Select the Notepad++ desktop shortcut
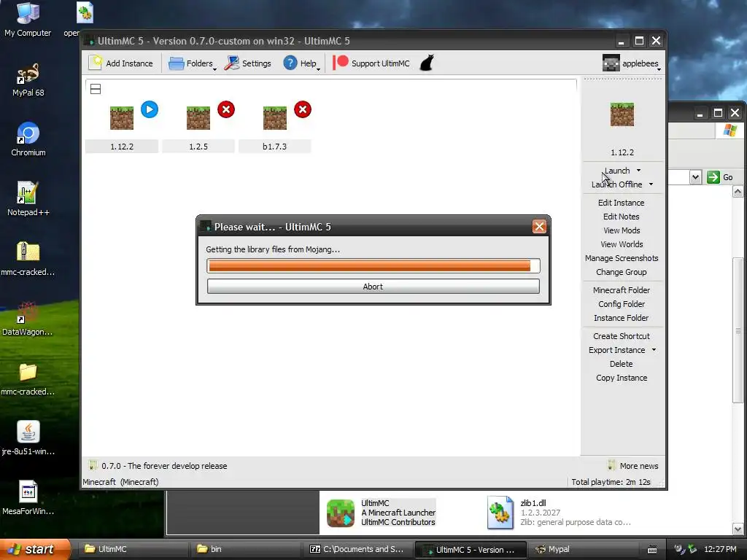Image resolution: width=747 pixels, height=560 pixels. pyautogui.click(x=28, y=199)
